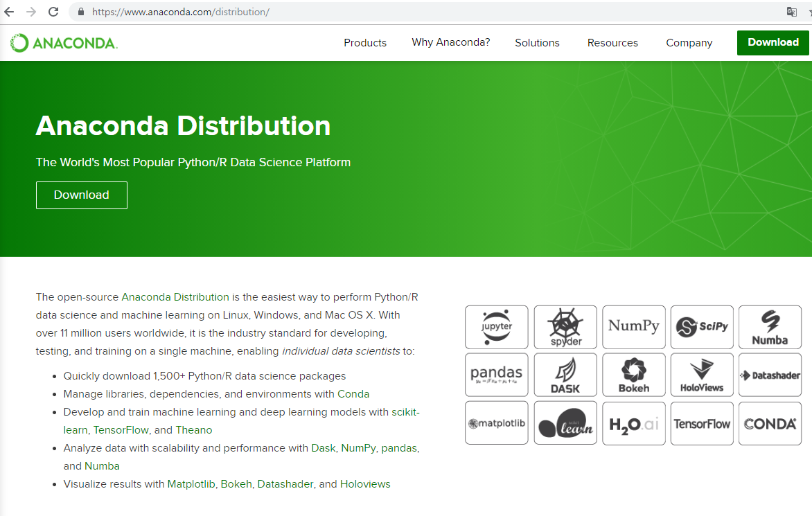The image size is (812, 516).
Task: Click the green Download button in header
Action: (x=773, y=42)
